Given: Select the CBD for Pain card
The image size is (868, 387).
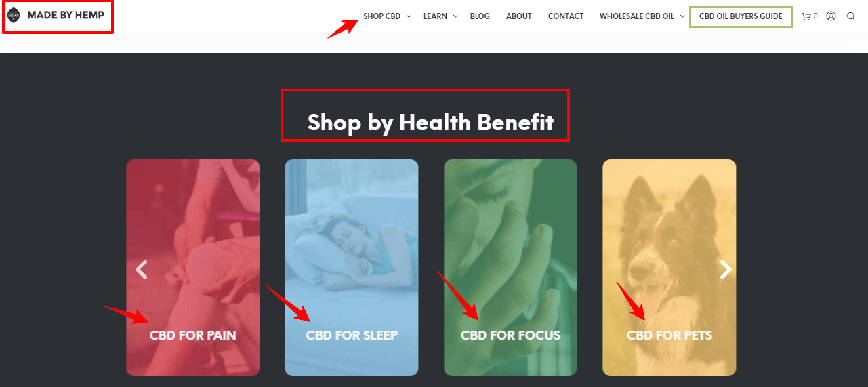Looking at the screenshot, I should click(x=193, y=268).
